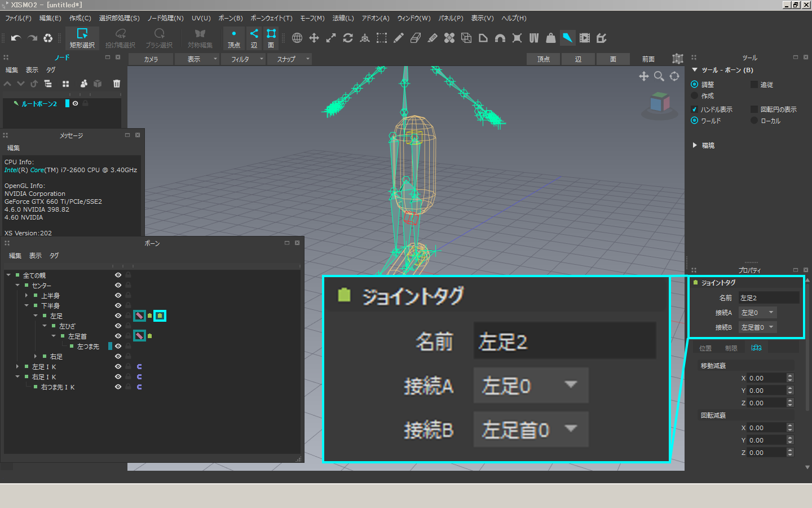
Task: Click the カメラ button in viewport bar
Action: tap(151, 59)
